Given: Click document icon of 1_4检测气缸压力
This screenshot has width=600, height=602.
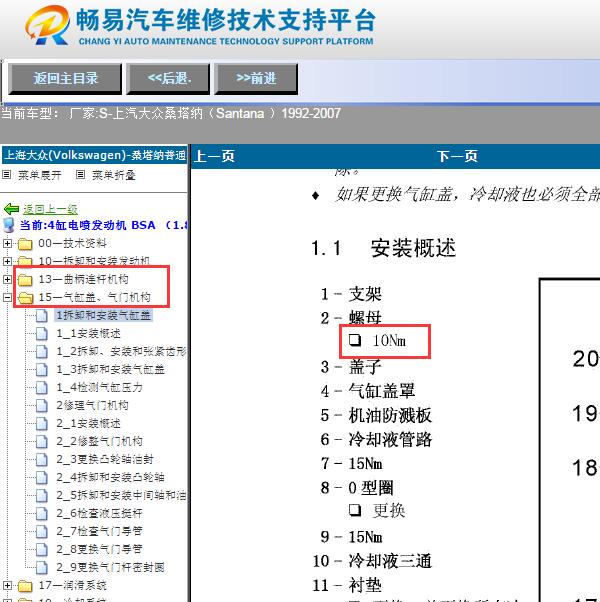Looking at the screenshot, I should (x=41, y=388).
